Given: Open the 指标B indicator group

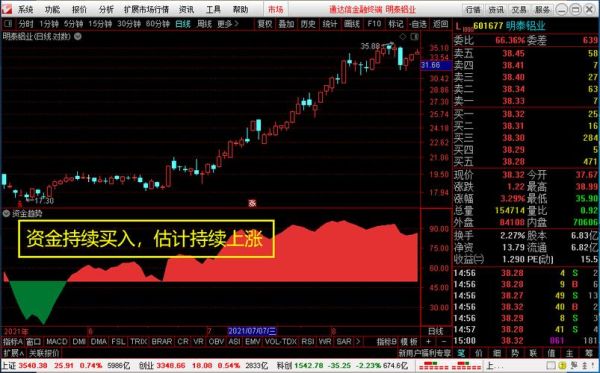Looking at the screenshot, I should (386, 341).
